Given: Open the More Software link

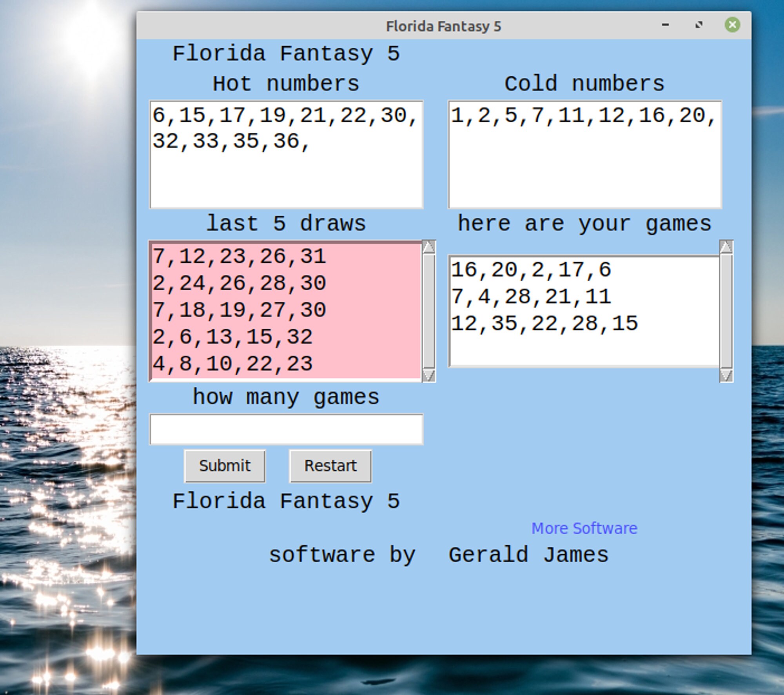Looking at the screenshot, I should [x=584, y=528].
